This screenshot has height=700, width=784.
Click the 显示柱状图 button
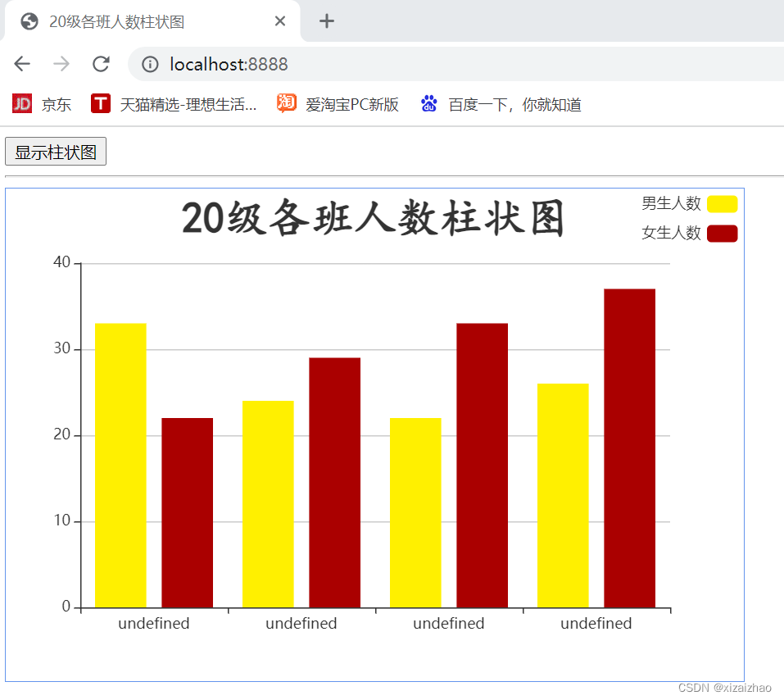(56, 152)
